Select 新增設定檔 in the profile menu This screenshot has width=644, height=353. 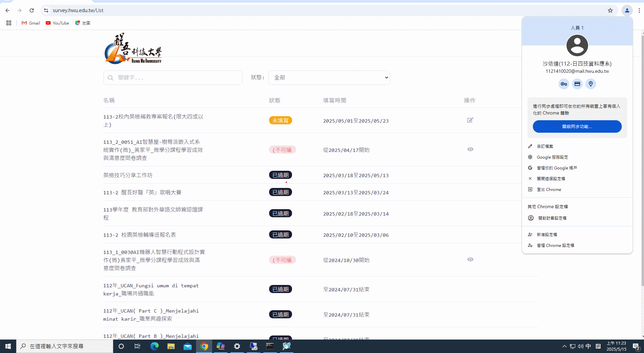click(547, 235)
